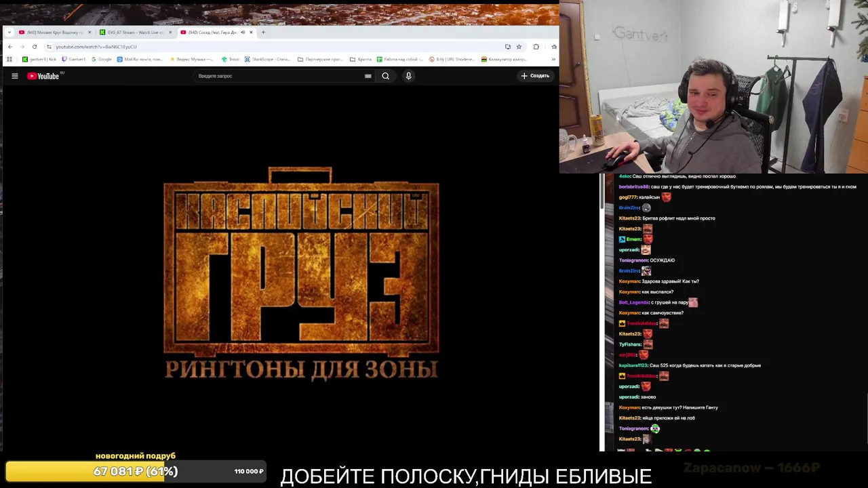Open the SharkScope bookmark
The width and height of the screenshot is (868, 488).
point(269,60)
